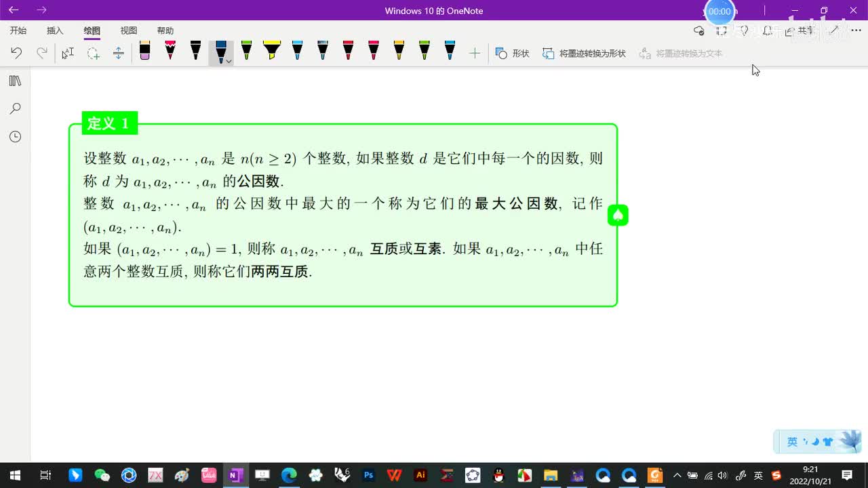The width and height of the screenshot is (868, 488).
Task: Click the green tag on the definition box
Action: click(x=618, y=216)
